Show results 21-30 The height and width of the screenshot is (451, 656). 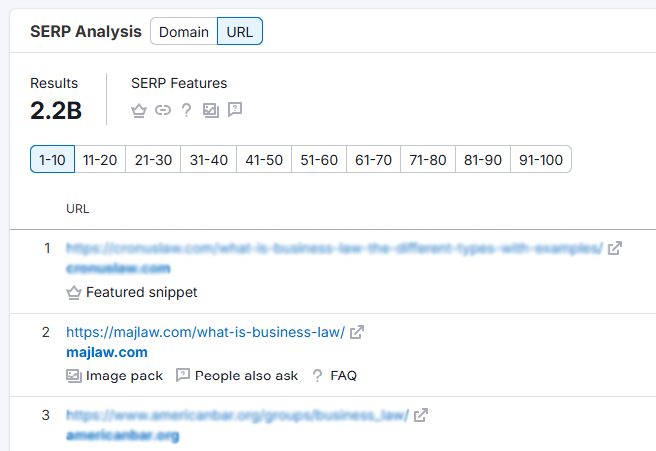click(153, 159)
